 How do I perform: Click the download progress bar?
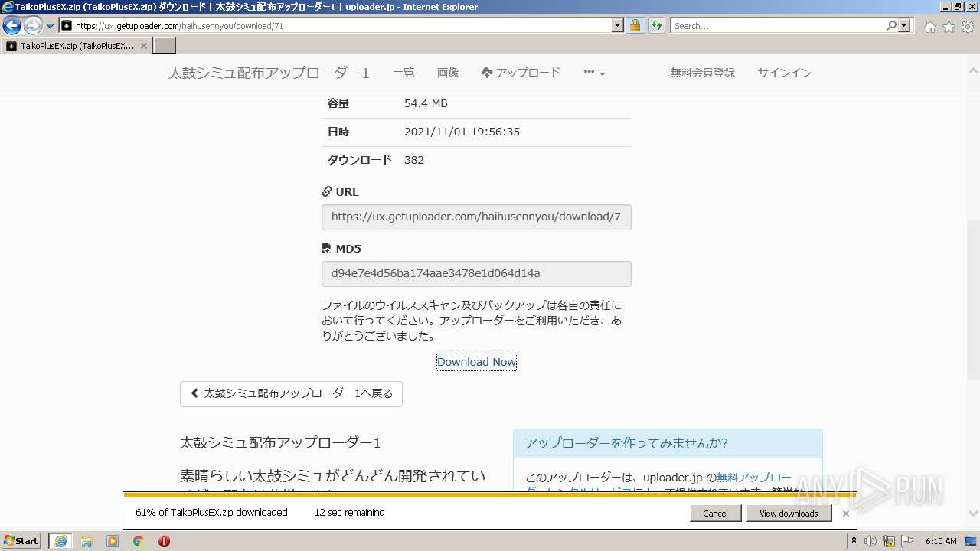(x=490, y=495)
